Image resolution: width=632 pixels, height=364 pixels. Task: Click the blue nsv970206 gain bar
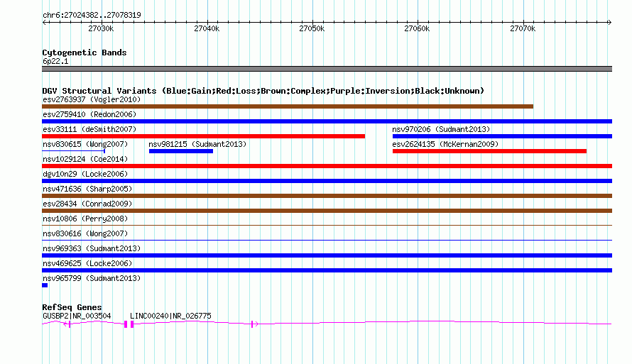(x=502, y=136)
